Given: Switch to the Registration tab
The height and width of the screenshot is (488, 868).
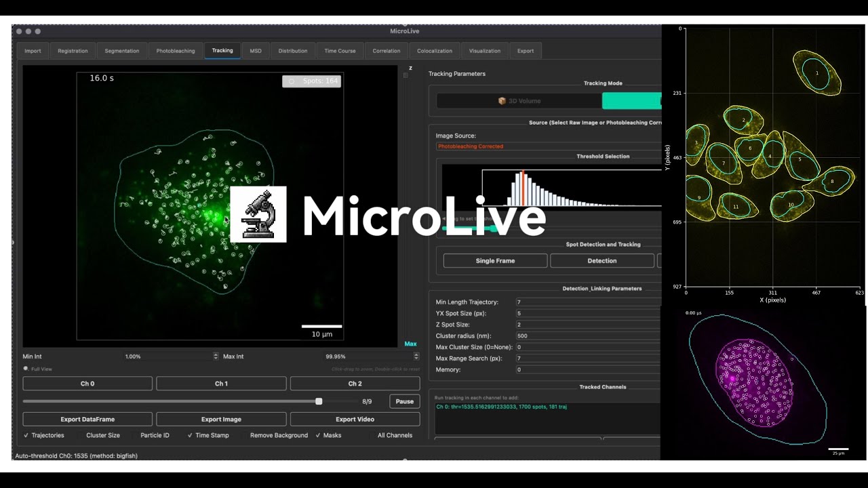Looking at the screenshot, I should point(73,51).
